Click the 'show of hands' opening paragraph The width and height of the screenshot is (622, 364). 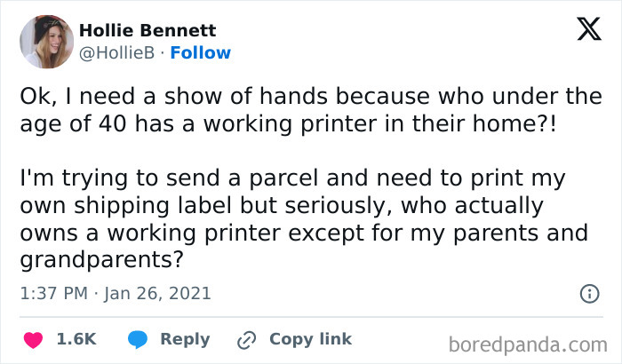[311, 110]
